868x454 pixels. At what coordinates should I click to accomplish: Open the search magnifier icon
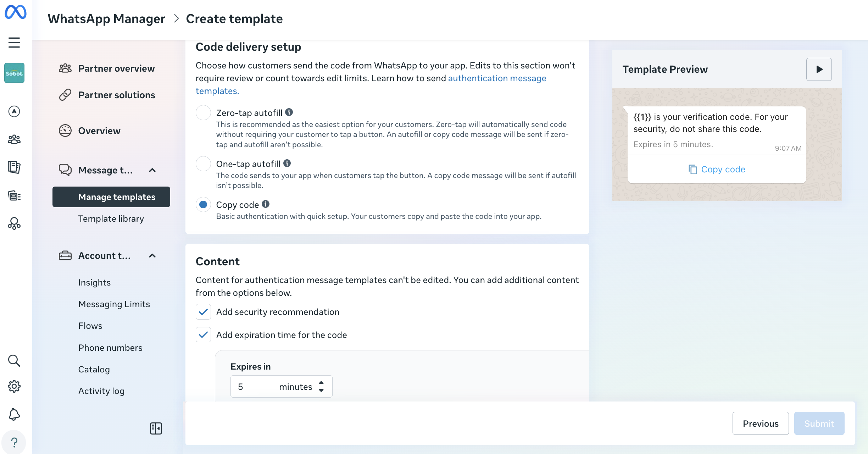pyautogui.click(x=14, y=360)
